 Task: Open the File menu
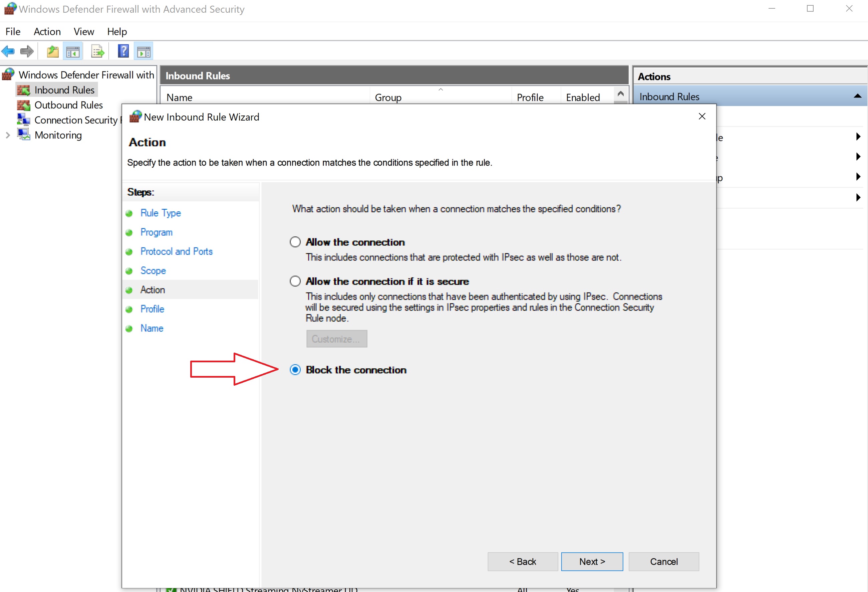click(x=13, y=31)
